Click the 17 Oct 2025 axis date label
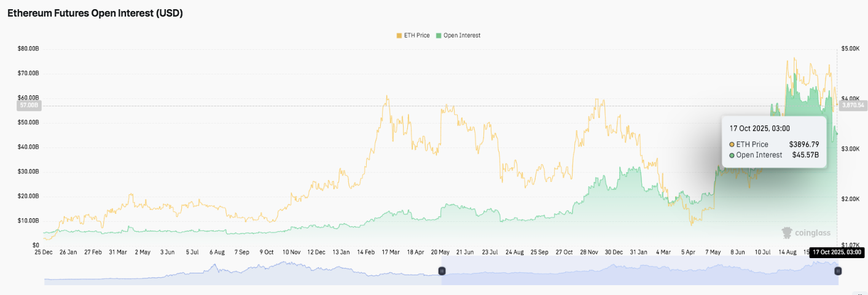 (x=837, y=252)
